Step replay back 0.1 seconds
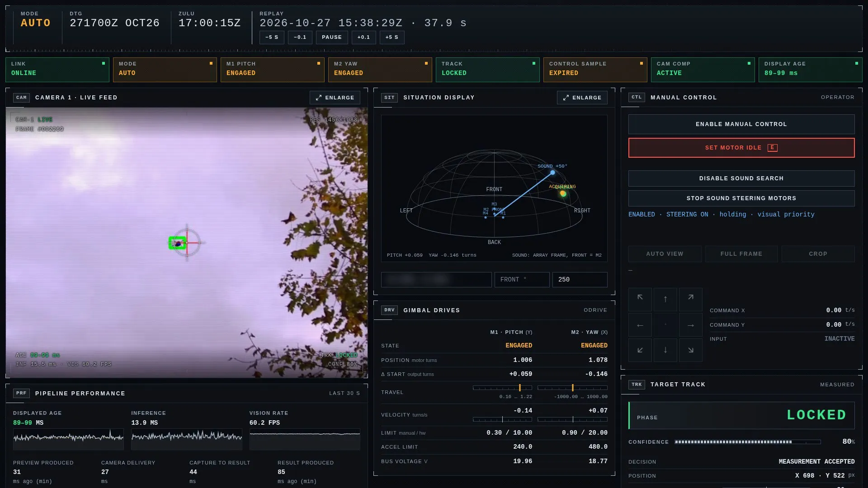 pyautogui.click(x=300, y=38)
